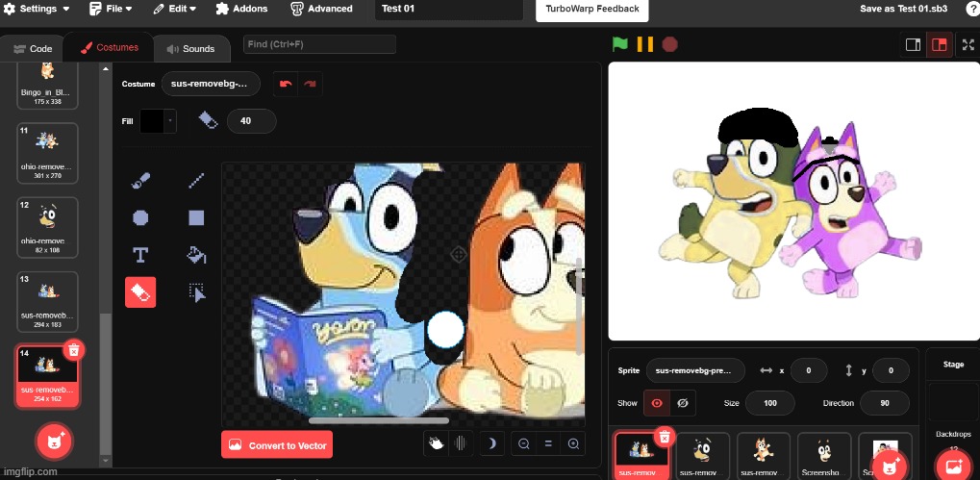Screen dimensions: 980x480
Task: Click the red stop sign
Action: pyautogui.click(x=669, y=44)
